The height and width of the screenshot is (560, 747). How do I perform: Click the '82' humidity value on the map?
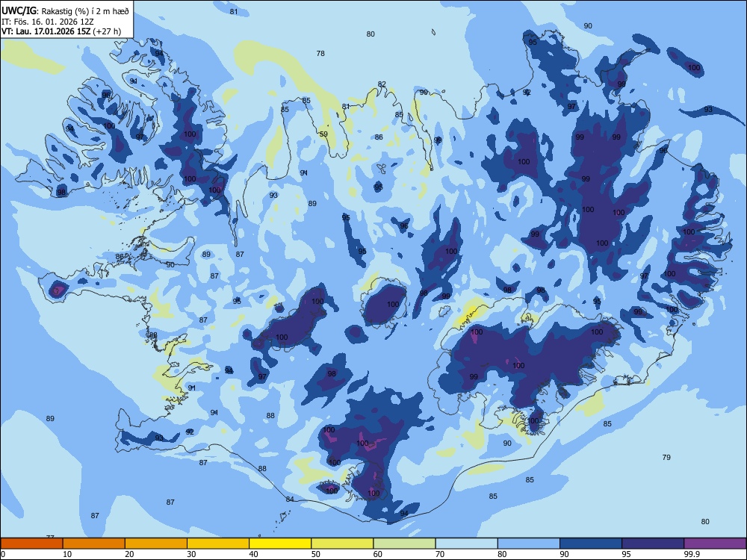(382, 84)
